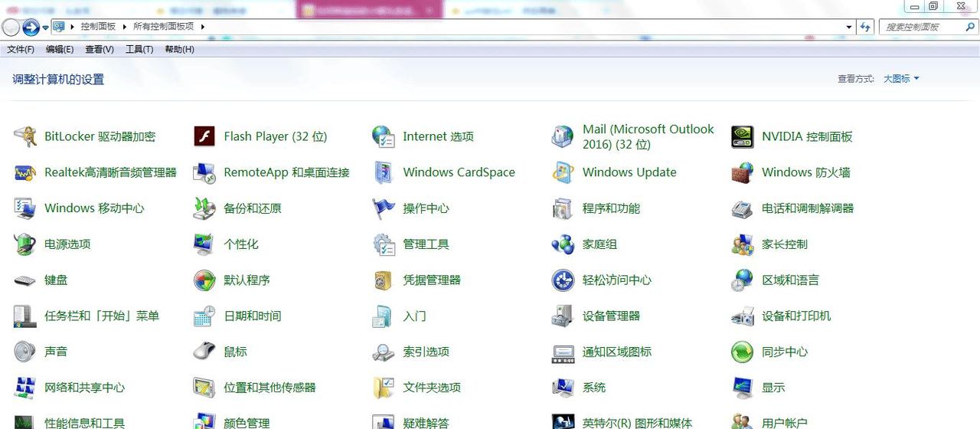Click the refresh button beside address bar

(865, 27)
